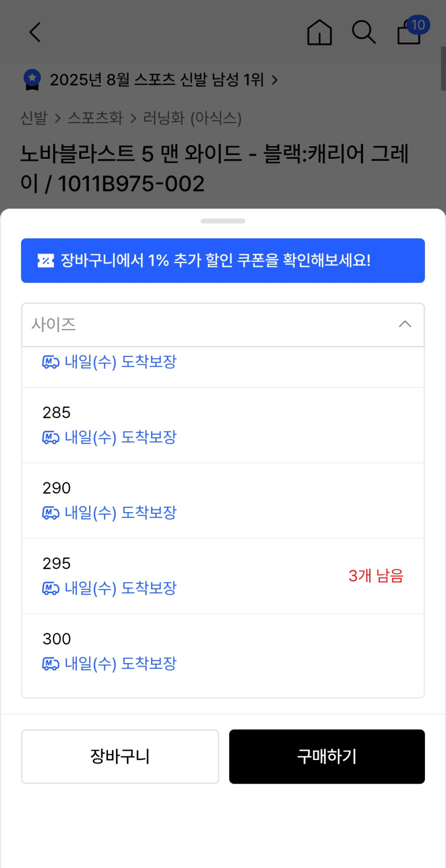Viewport: 446px width, 868px height.
Task: Tap the bottom sheet drag handle
Action: point(223,221)
